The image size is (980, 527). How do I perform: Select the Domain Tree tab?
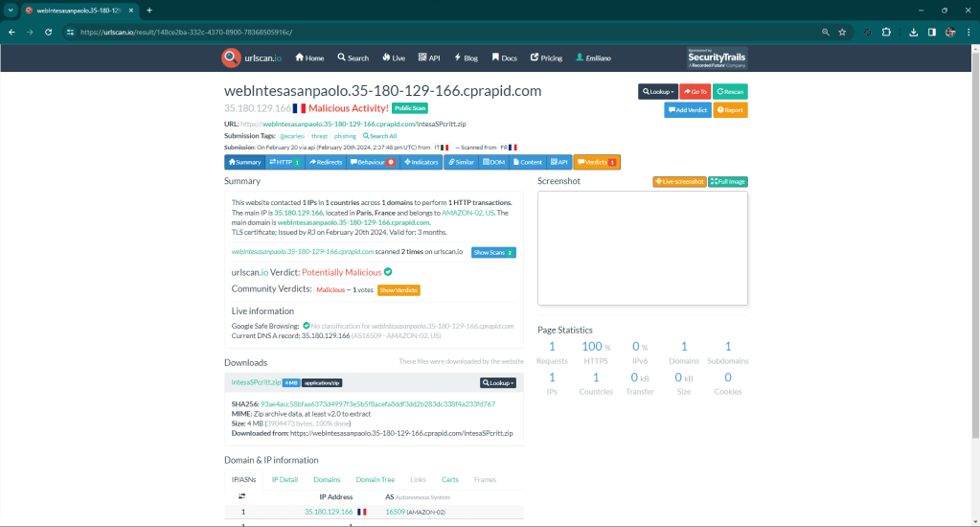point(375,479)
